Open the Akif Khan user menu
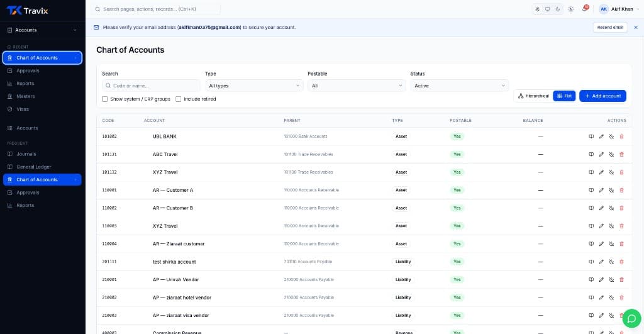The height and width of the screenshot is (334, 644). click(x=619, y=9)
